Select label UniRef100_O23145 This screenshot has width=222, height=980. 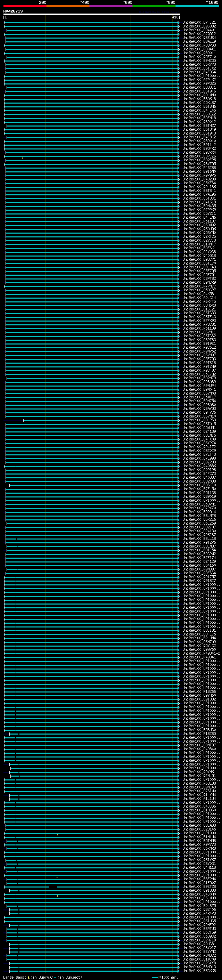coord(199,829)
